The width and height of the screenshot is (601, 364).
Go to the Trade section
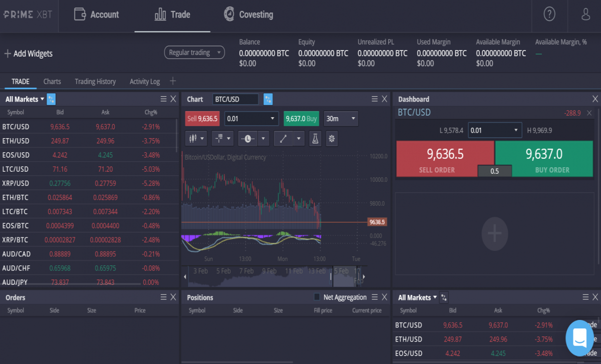(x=172, y=15)
